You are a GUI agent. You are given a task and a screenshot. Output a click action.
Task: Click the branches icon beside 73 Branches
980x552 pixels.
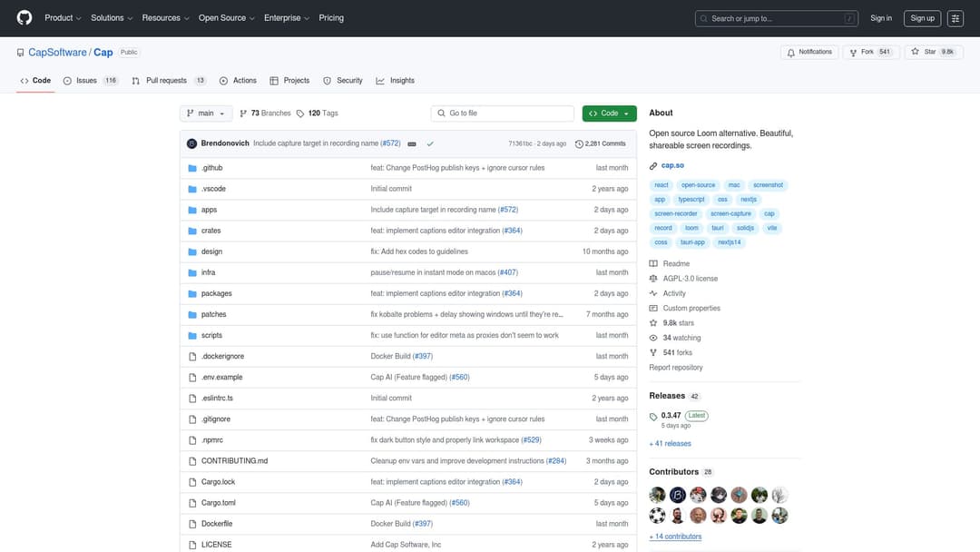243,113
